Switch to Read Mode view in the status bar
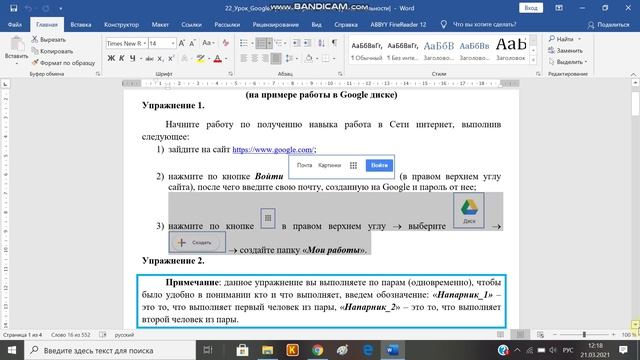Screen dimensions: 640x360 click(x=500, y=335)
